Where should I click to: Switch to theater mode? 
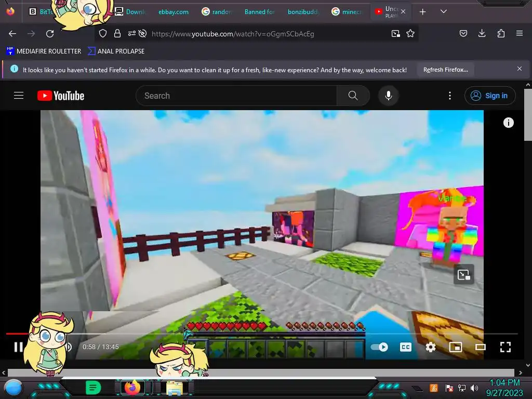[481, 347]
